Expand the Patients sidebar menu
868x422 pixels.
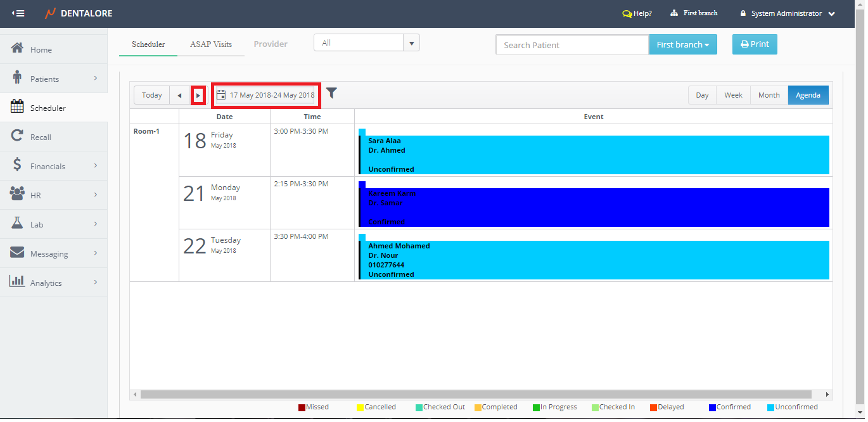[54, 79]
